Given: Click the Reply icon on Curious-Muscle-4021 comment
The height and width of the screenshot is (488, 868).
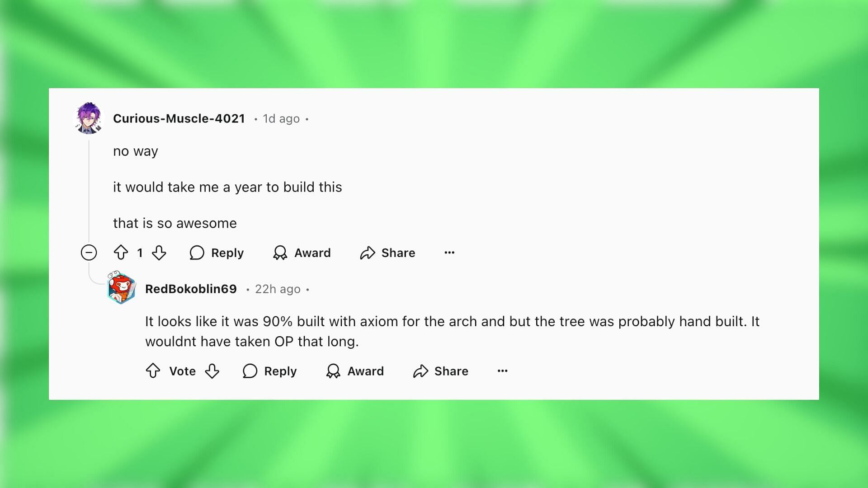Looking at the screenshot, I should 197,253.
